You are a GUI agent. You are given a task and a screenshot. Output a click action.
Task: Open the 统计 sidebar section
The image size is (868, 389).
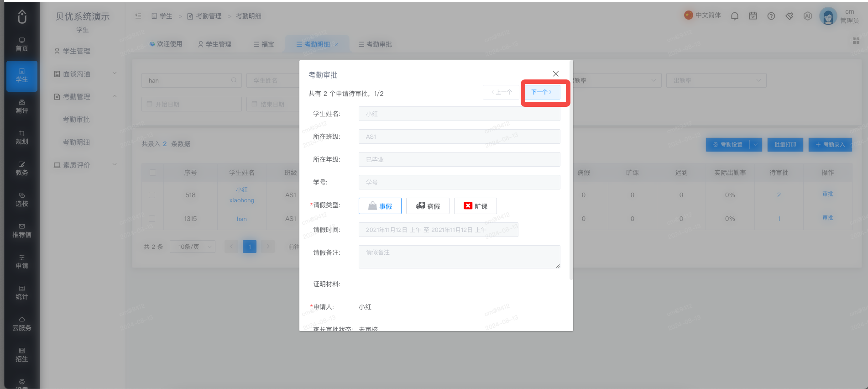click(22, 293)
